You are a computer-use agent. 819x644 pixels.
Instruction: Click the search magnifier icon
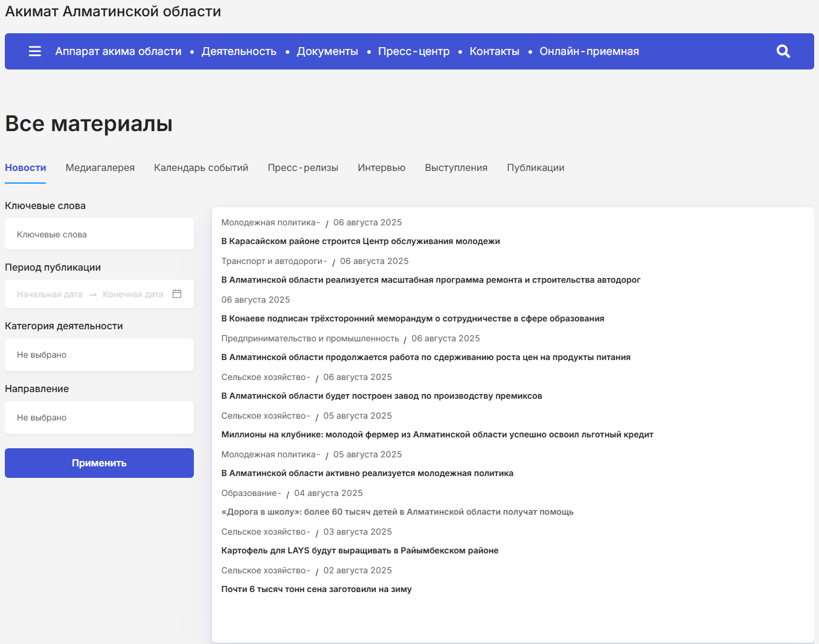pos(783,51)
